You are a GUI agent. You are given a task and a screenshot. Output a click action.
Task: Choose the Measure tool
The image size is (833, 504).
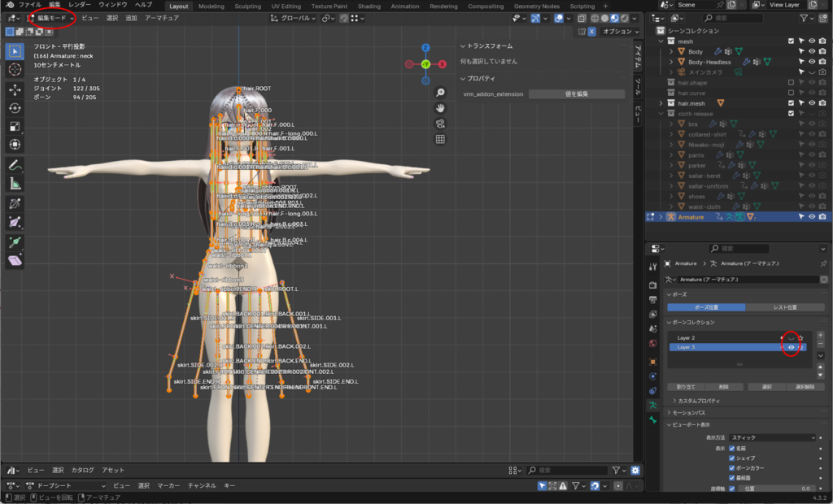pyautogui.click(x=15, y=184)
